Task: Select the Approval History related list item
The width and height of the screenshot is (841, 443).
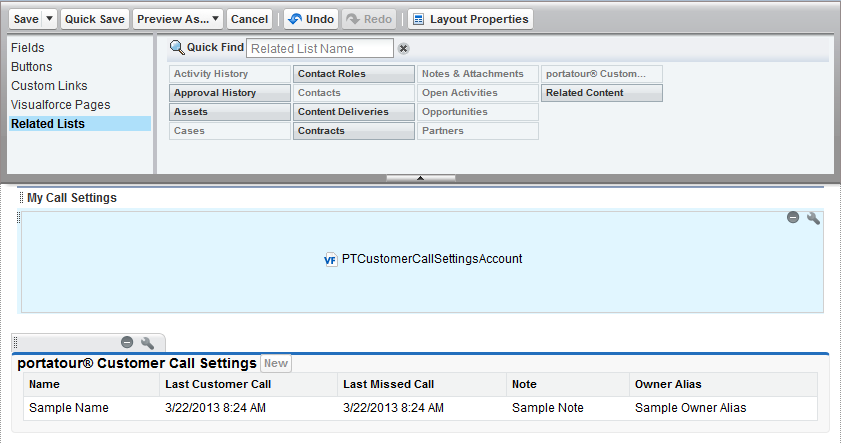Action: click(216, 93)
